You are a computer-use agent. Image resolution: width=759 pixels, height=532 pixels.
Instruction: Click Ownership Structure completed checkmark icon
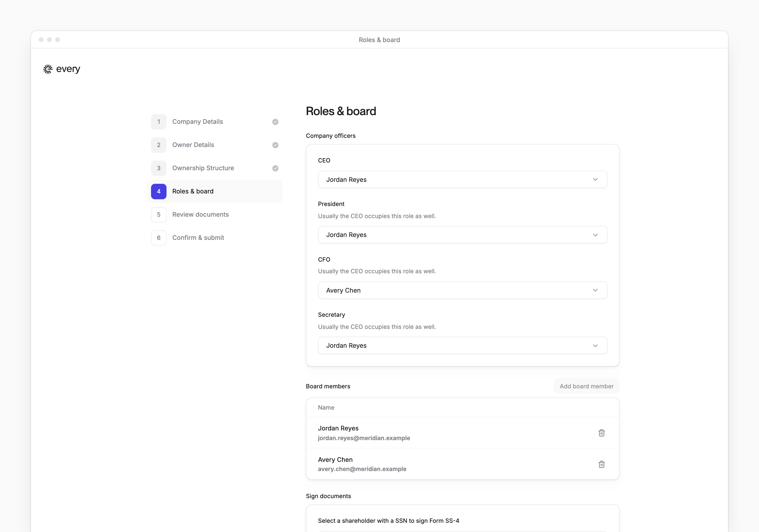pos(275,168)
